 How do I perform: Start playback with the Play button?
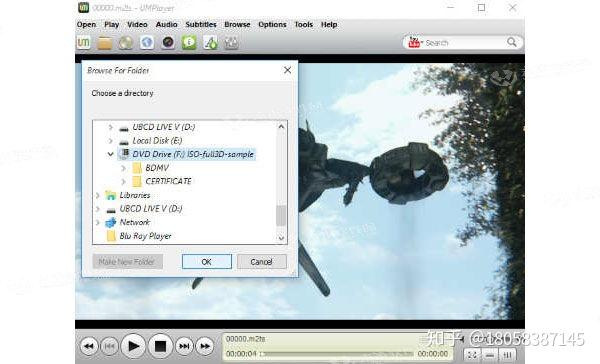[x=133, y=346]
